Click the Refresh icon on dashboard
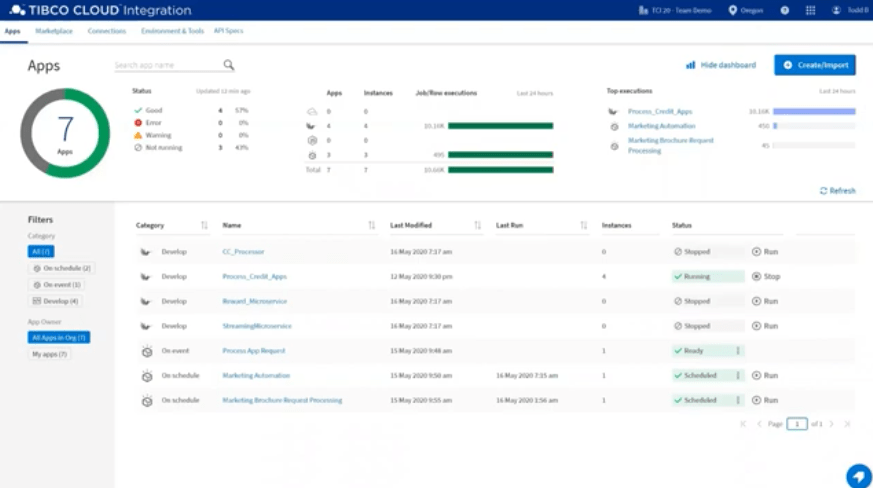 (x=823, y=190)
